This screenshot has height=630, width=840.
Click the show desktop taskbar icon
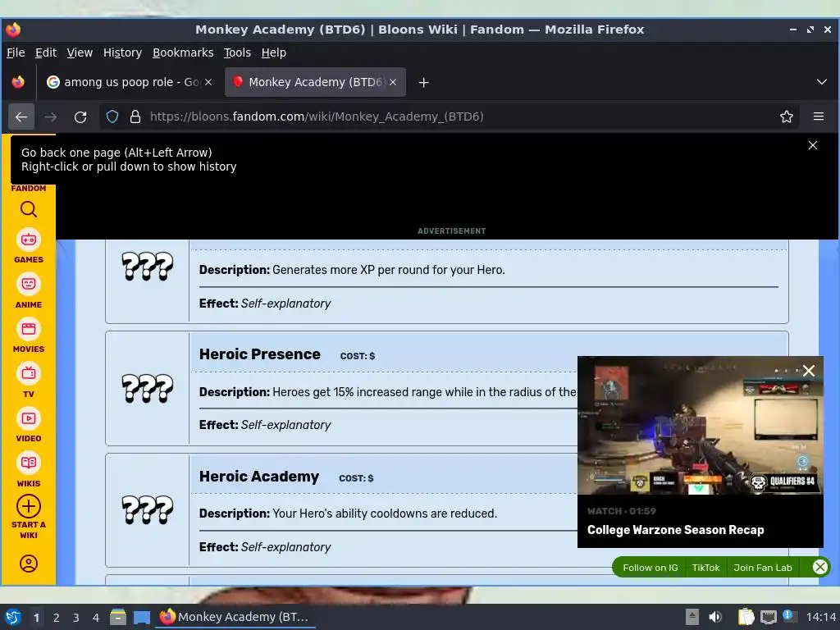[x=141, y=617]
